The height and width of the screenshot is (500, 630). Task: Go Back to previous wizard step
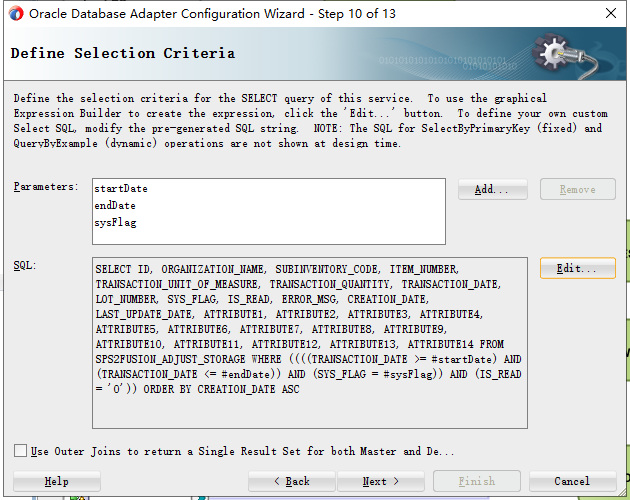(292, 481)
